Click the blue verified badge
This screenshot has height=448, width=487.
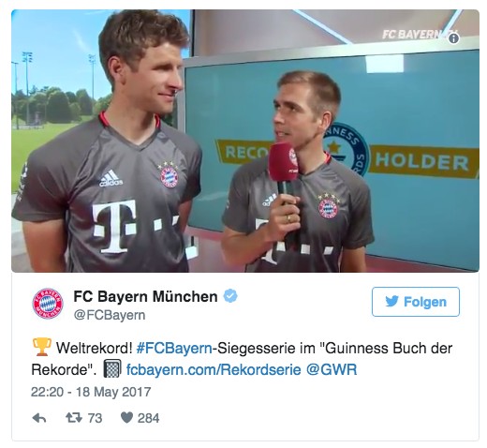[230, 296]
